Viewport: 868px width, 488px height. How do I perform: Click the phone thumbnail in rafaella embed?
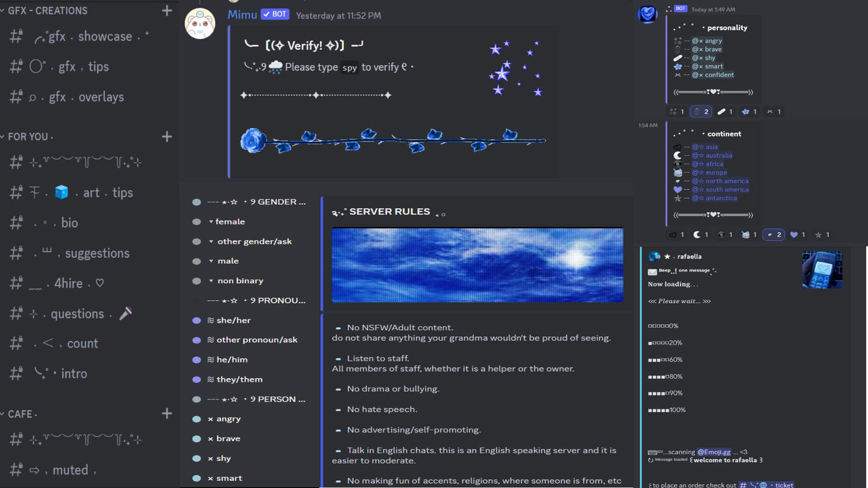(822, 270)
